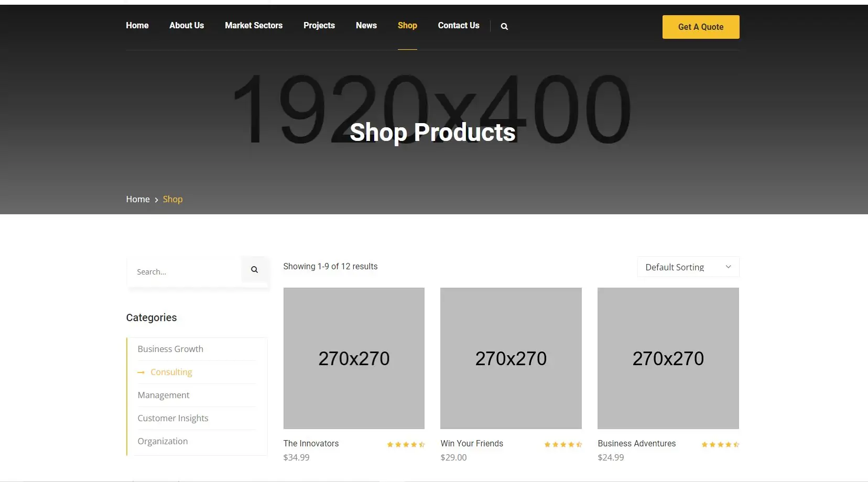
Task: Open the About Us page
Action: coord(187,26)
